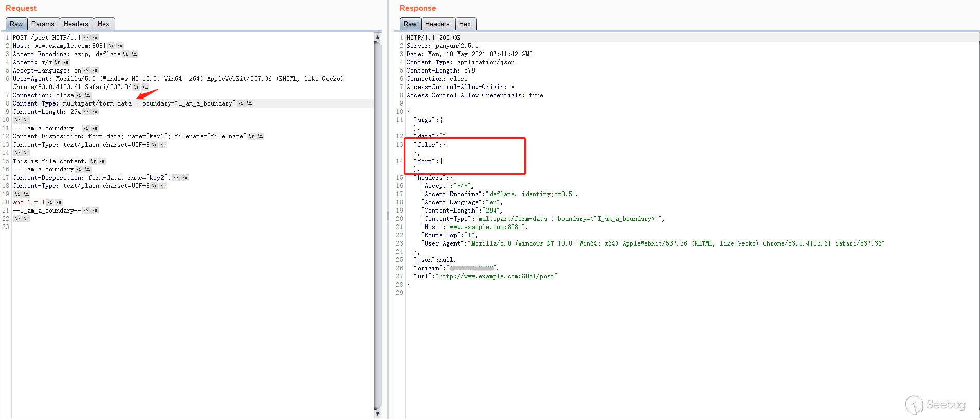Viewport: 980px width, 419px height.
Task: Select the Request Hex tab
Action: [104, 24]
